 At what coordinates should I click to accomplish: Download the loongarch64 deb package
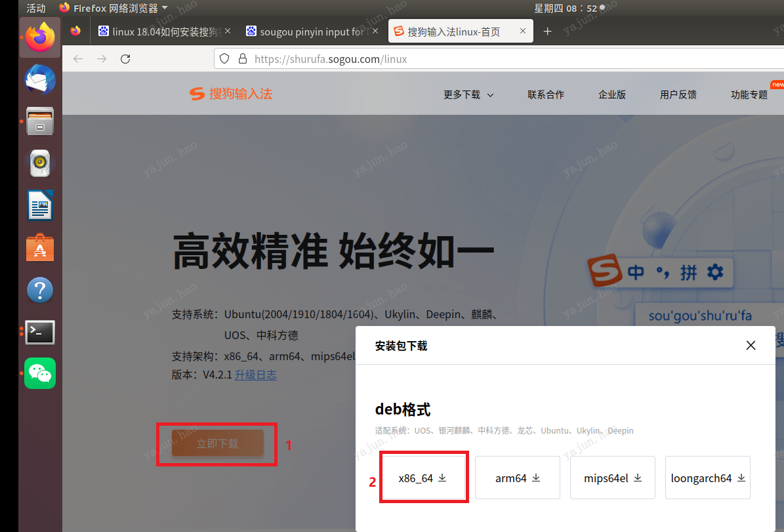707,478
